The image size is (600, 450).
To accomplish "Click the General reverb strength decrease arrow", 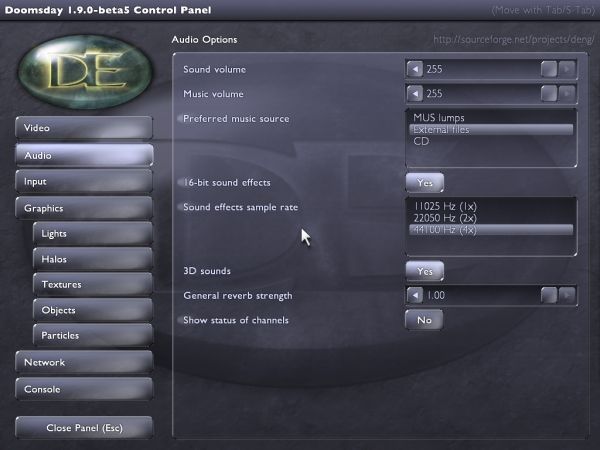I will click(415, 295).
